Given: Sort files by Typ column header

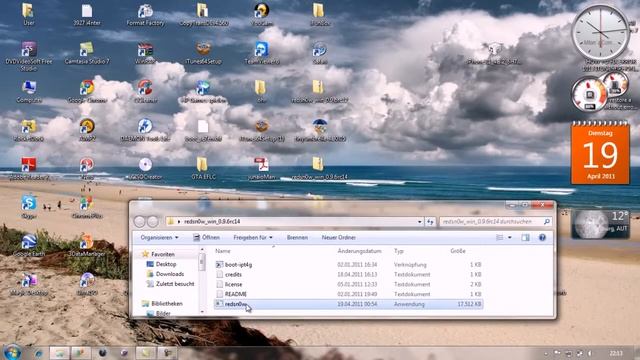Looking at the screenshot, I should point(399,251).
